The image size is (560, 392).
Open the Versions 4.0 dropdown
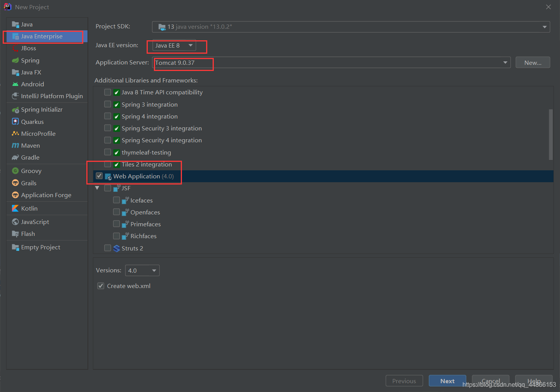coord(142,270)
